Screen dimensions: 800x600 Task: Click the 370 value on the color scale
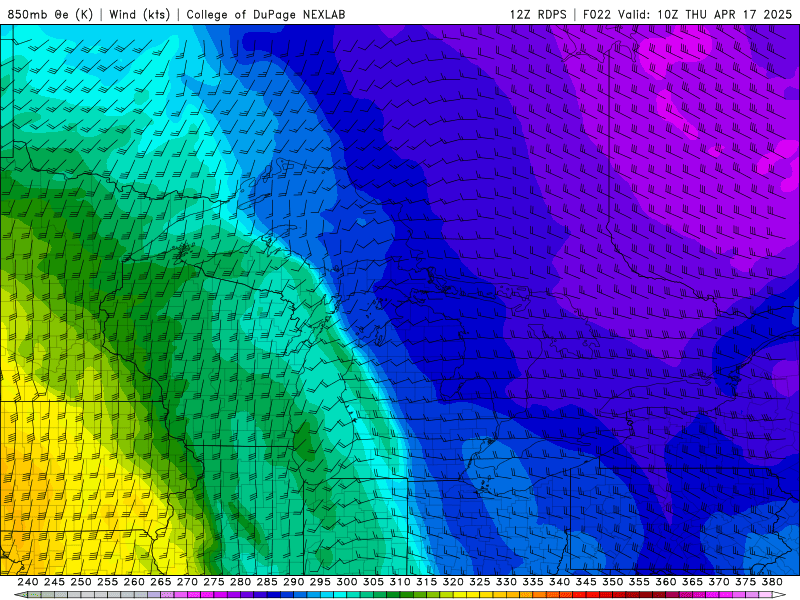click(x=719, y=582)
